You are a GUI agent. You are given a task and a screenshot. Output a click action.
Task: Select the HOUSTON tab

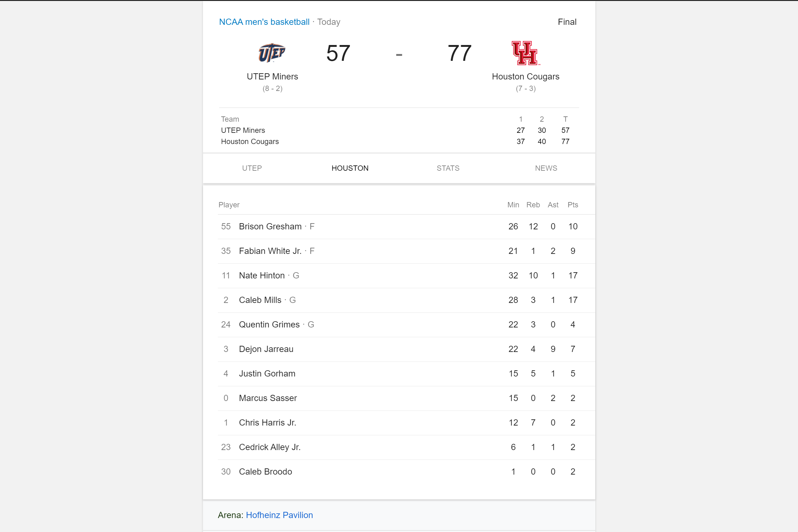point(350,168)
